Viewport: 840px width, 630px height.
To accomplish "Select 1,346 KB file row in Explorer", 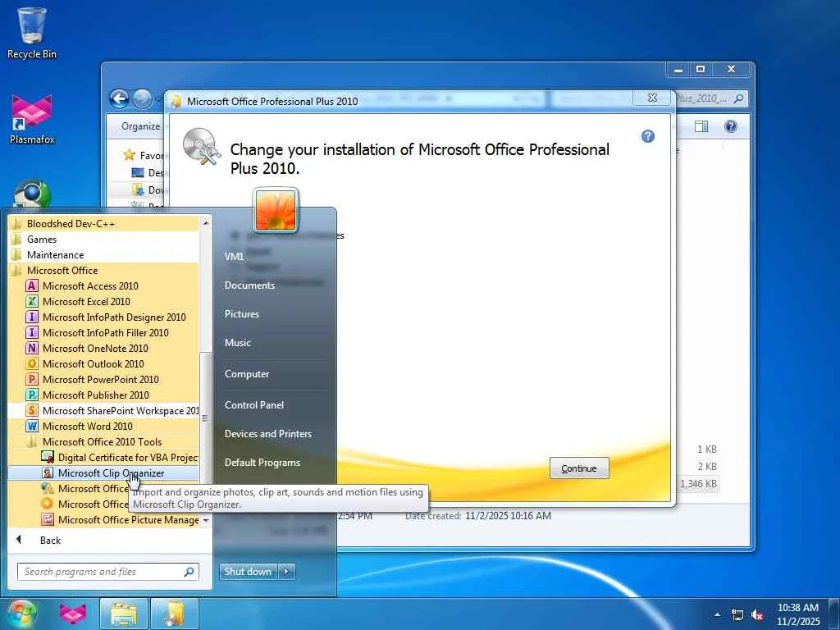I will pos(699,484).
